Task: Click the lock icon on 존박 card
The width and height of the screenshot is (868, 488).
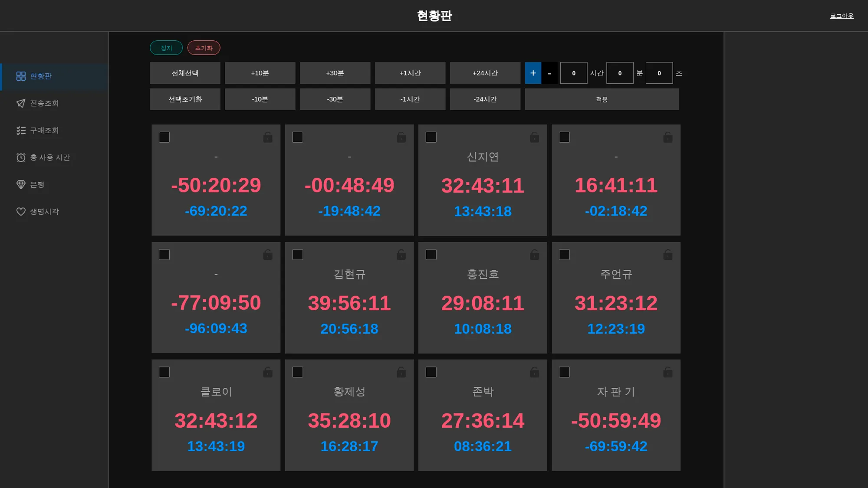Action: pyautogui.click(x=534, y=373)
